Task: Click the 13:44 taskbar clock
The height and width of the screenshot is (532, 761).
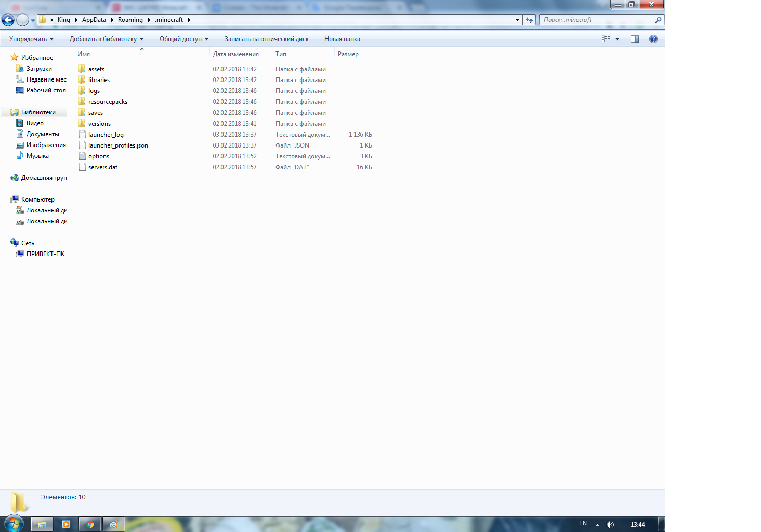Action: coord(638,525)
